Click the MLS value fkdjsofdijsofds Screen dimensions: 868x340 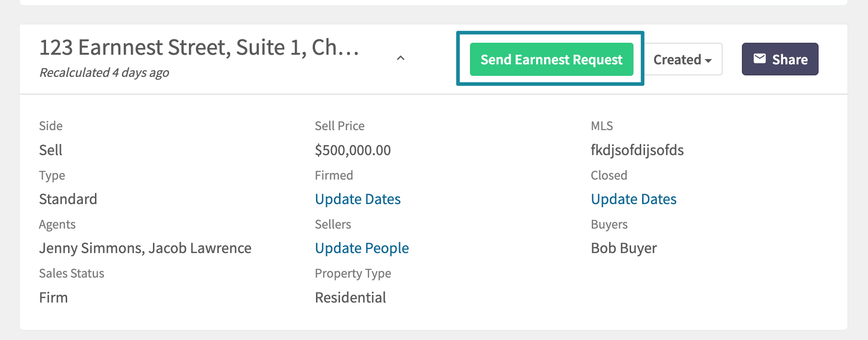click(x=637, y=150)
